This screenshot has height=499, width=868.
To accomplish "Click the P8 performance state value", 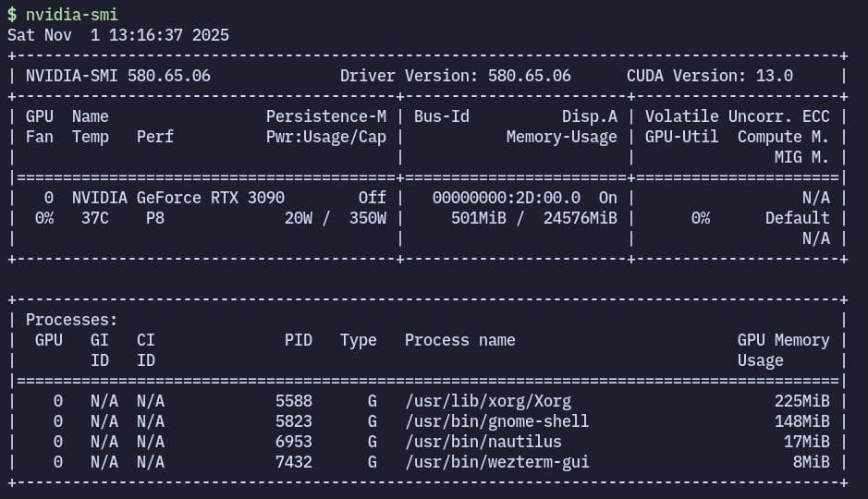I will 155,218.
